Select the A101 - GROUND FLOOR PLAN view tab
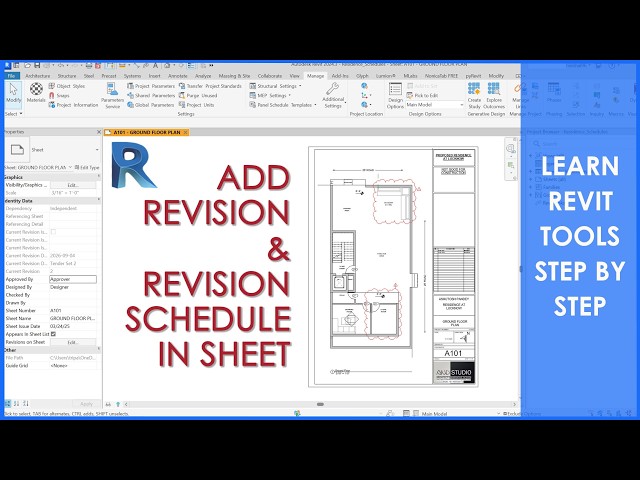640x480 pixels. point(147,132)
